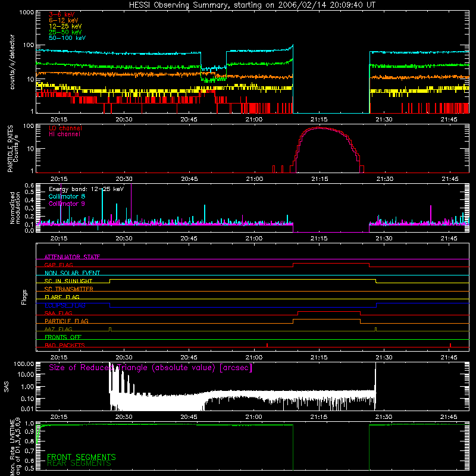
Task: Click the FRONT SEGMENTS legend label
Action: tap(82, 457)
